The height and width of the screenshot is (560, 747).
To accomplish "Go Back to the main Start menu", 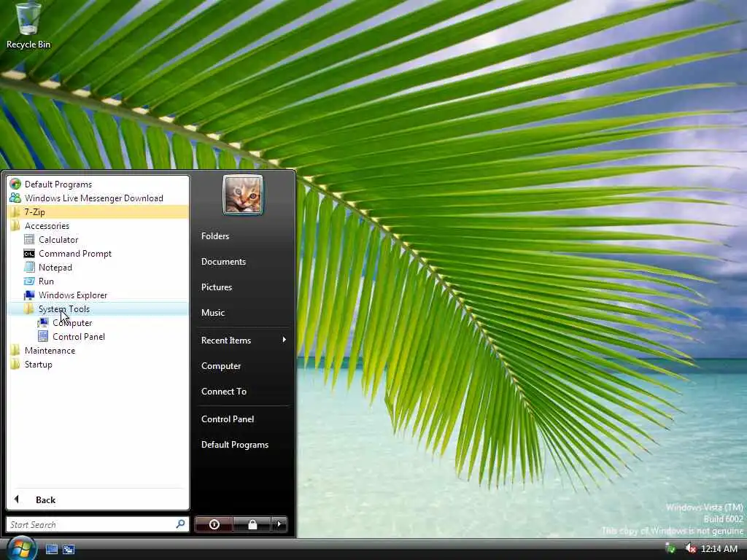I will [x=98, y=499].
